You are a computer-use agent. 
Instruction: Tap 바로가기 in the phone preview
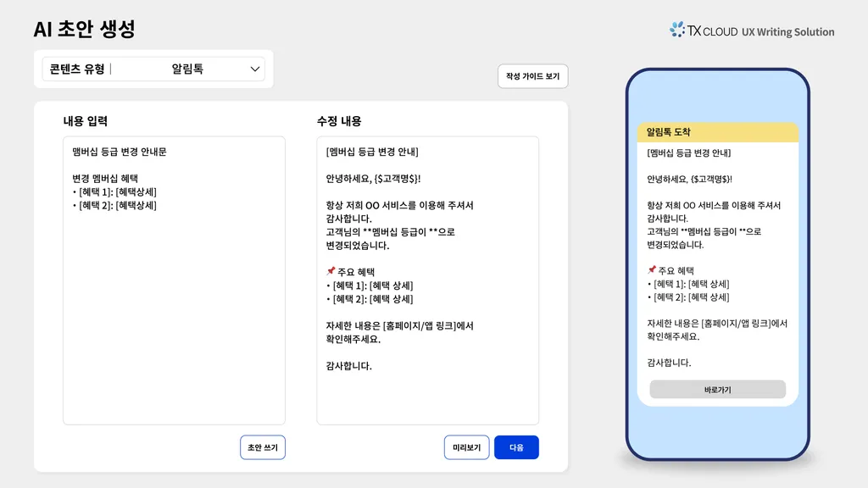717,390
